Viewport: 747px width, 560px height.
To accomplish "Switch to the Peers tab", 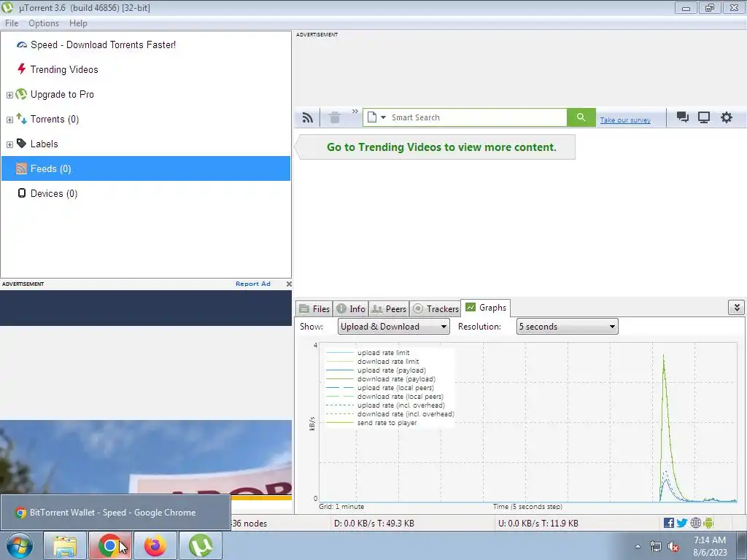I will 389,308.
